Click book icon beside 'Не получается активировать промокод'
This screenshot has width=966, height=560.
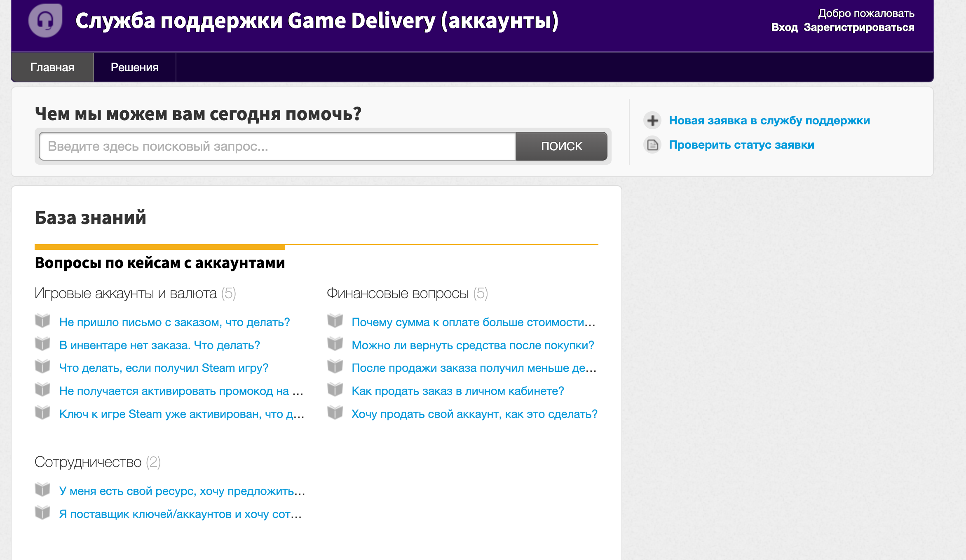coord(42,389)
